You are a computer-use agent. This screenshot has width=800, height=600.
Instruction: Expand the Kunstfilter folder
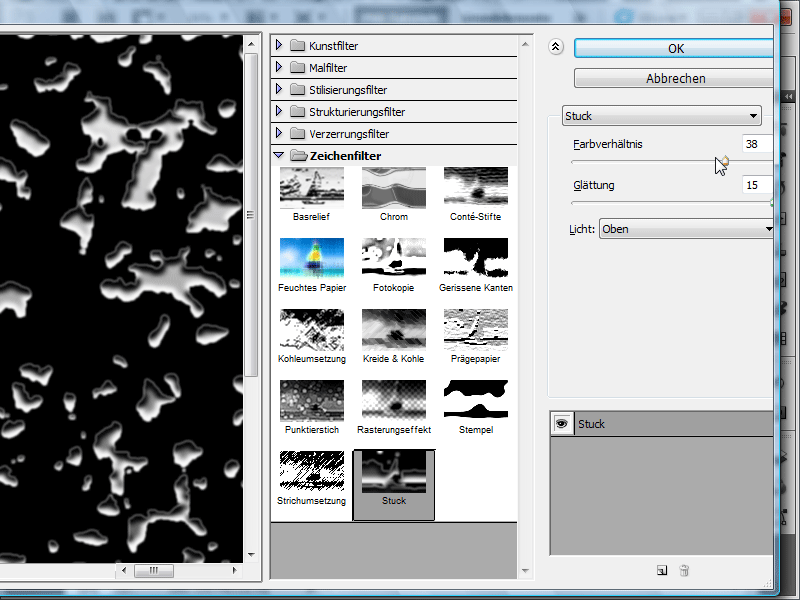coord(279,45)
